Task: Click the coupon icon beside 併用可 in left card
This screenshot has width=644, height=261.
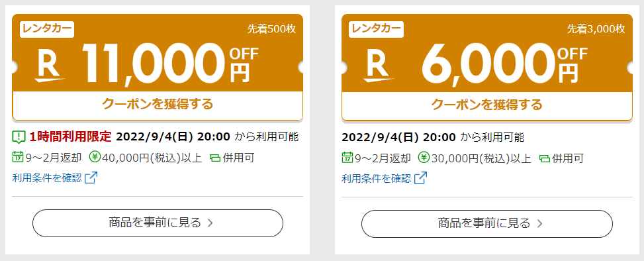Action: [215, 158]
